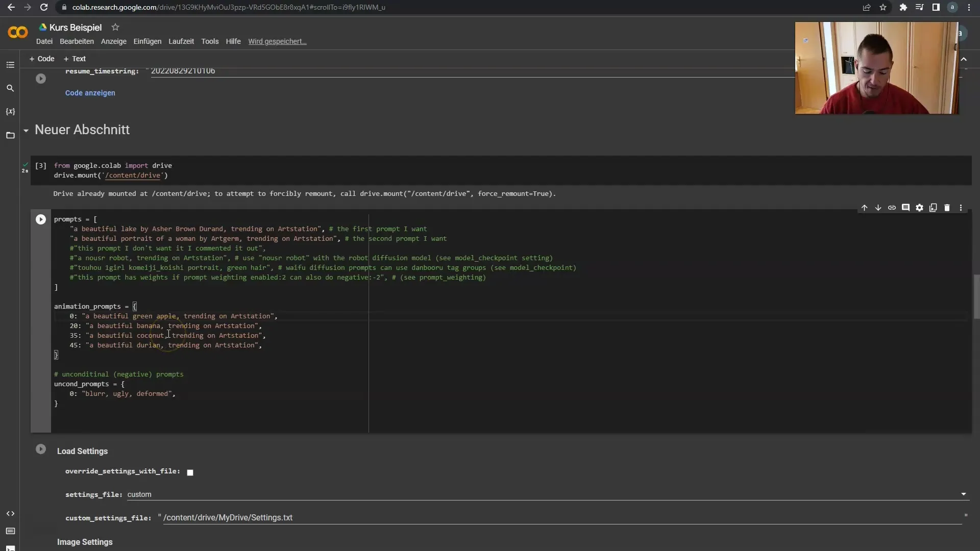The height and width of the screenshot is (551, 980).
Task: Delete the selected cell
Action: pos(947,208)
